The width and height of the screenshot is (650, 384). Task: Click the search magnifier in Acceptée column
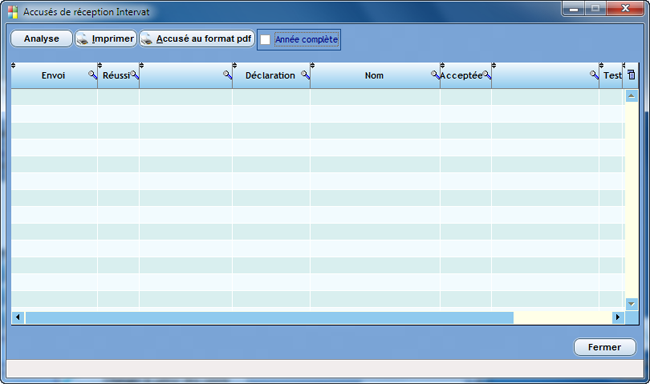(487, 75)
